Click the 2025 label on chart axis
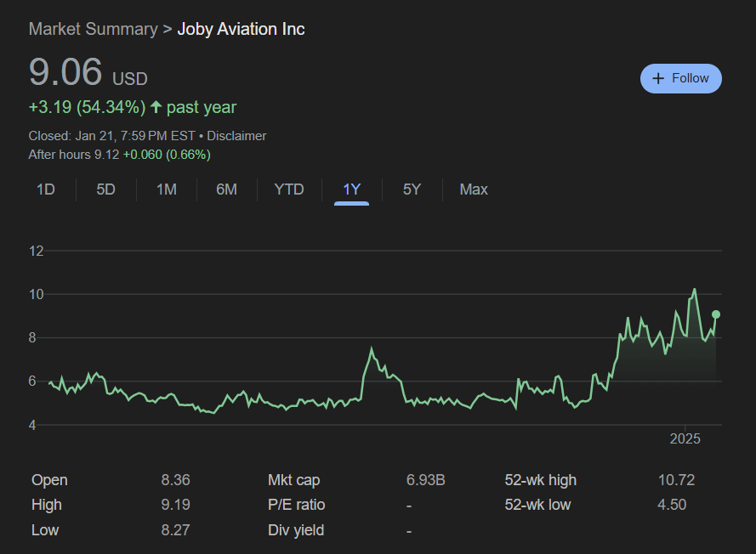 pyautogui.click(x=685, y=438)
